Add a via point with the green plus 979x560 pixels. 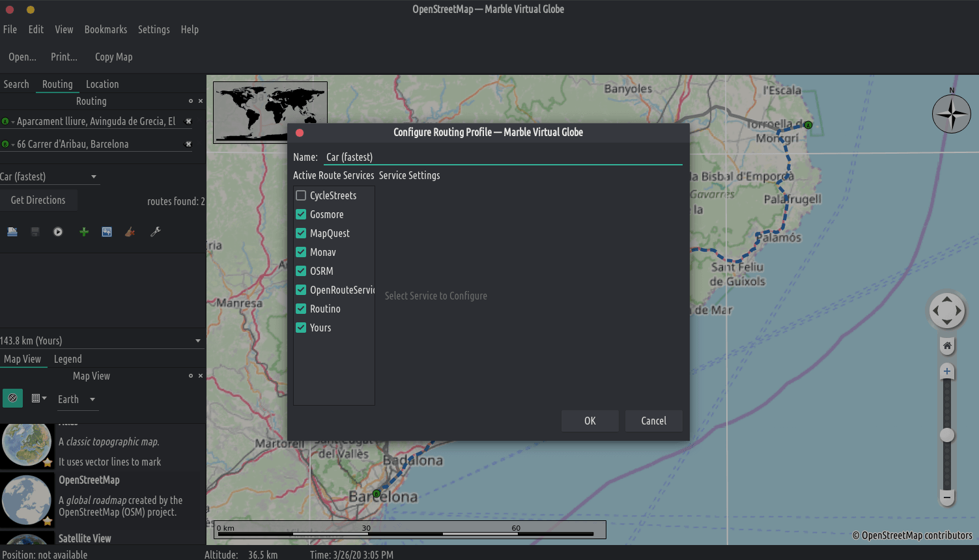tap(84, 232)
